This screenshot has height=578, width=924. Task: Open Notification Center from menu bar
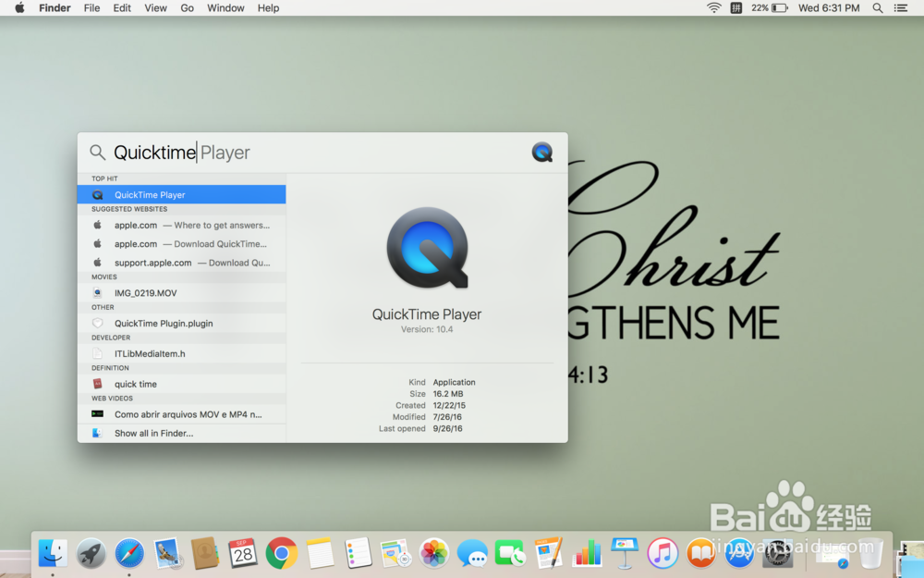(900, 7)
